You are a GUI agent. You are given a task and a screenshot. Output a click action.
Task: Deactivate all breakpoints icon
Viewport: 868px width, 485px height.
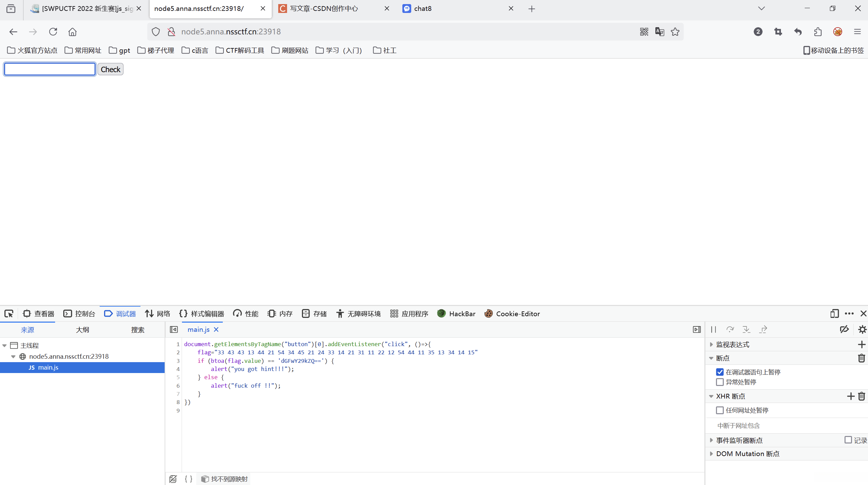click(845, 329)
